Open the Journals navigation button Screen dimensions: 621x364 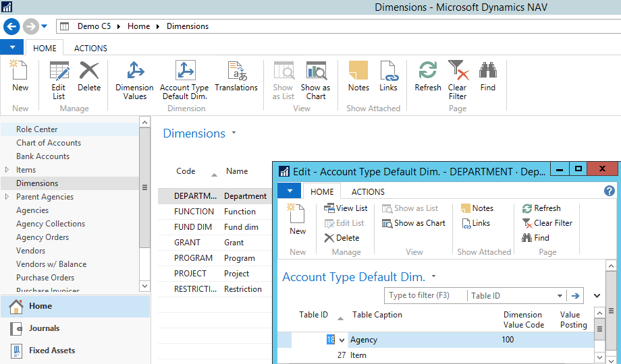44,328
